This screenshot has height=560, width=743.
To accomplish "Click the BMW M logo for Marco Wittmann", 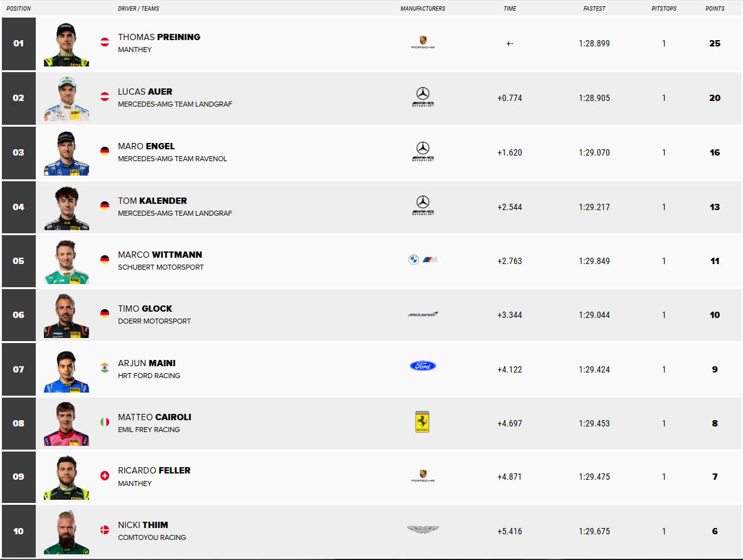I will (422, 260).
